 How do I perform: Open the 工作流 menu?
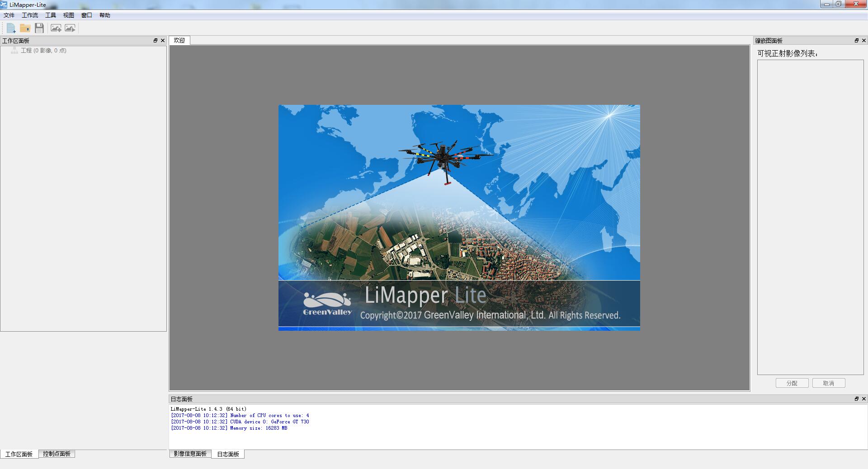click(30, 15)
